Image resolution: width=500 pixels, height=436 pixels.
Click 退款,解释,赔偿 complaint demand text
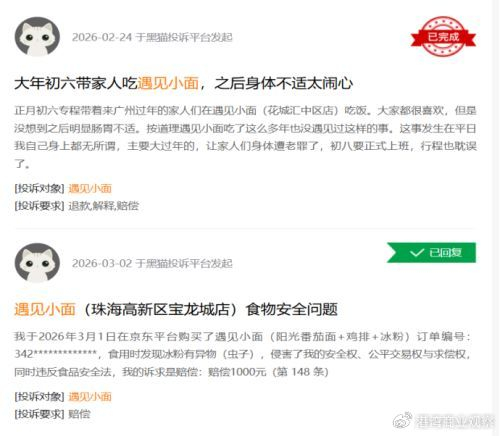click(103, 206)
